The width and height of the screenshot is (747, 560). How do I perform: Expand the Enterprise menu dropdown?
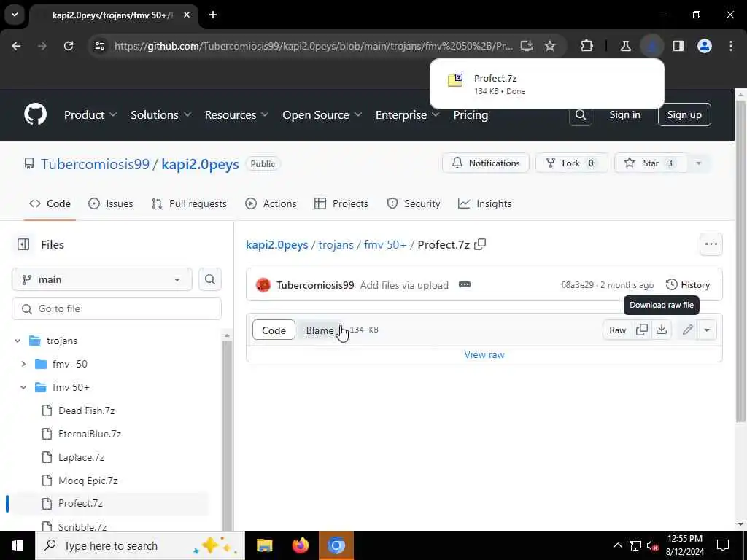coord(407,114)
